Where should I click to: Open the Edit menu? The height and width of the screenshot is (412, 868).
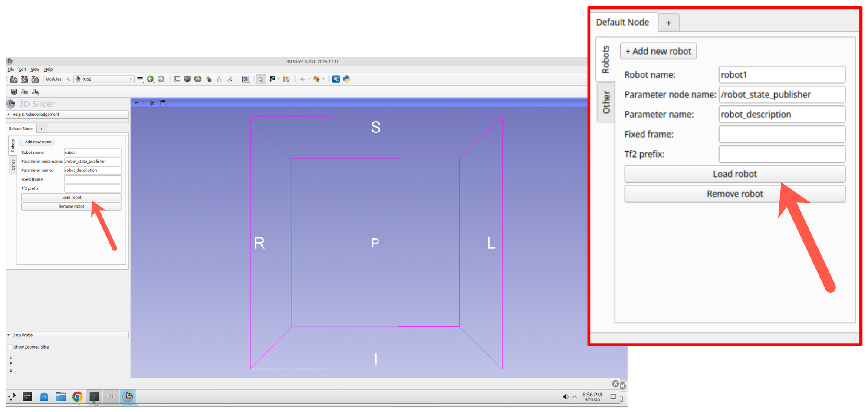(x=22, y=69)
